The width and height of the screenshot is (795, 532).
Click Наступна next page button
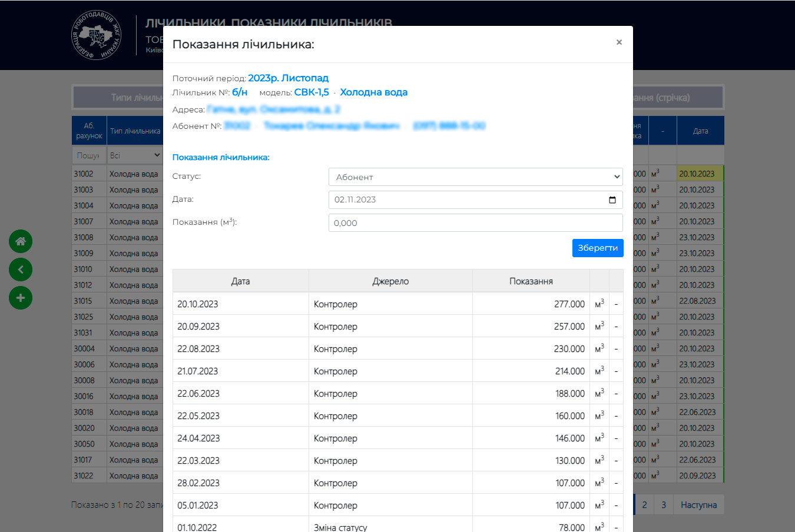[x=698, y=505]
